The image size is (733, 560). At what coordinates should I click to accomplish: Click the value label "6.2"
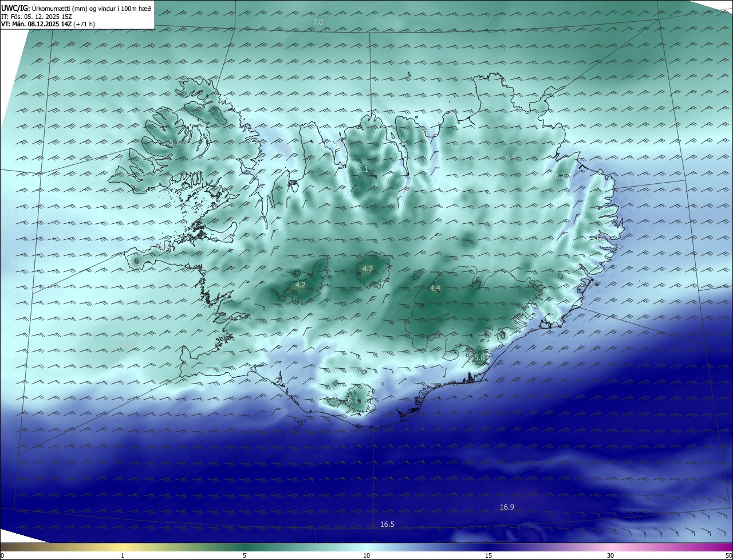[559, 176]
